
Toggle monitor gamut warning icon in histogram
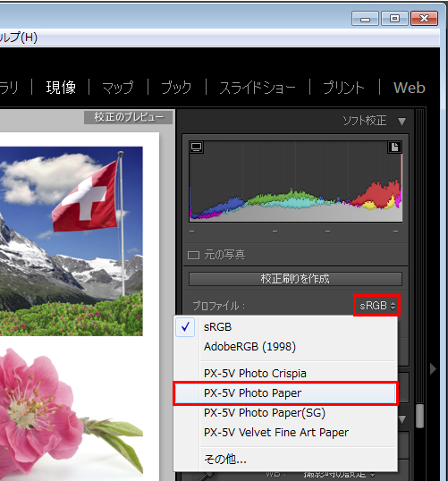click(196, 147)
